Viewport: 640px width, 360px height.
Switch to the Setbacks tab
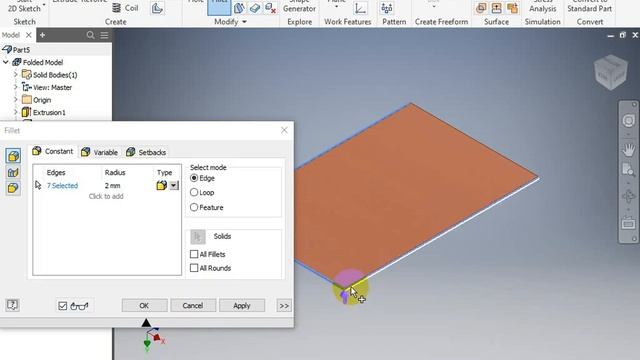(146, 152)
